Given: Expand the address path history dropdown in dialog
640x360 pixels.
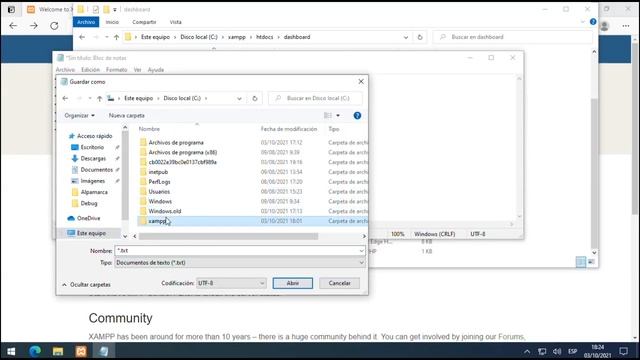Looking at the screenshot, I should tap(239, 98).
